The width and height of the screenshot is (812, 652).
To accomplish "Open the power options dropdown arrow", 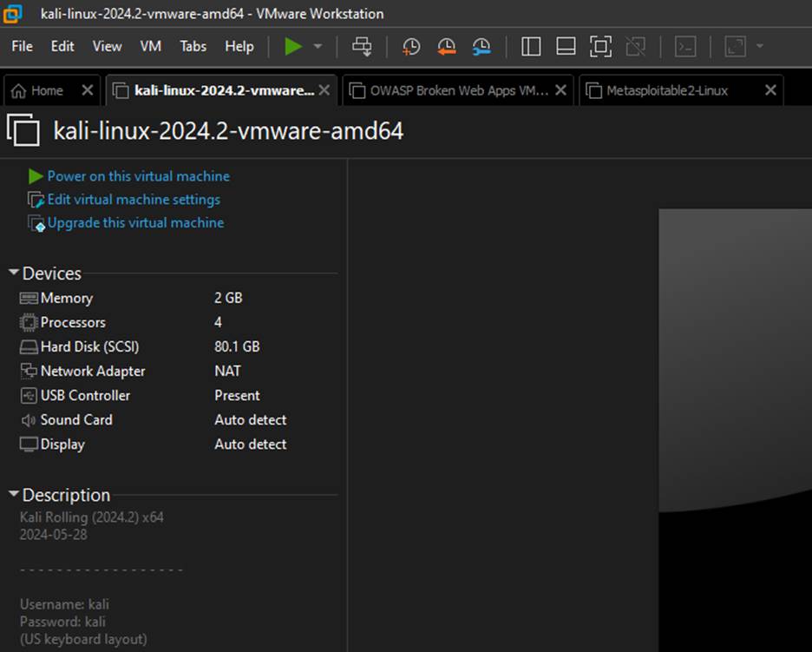I will click(318, 47).
